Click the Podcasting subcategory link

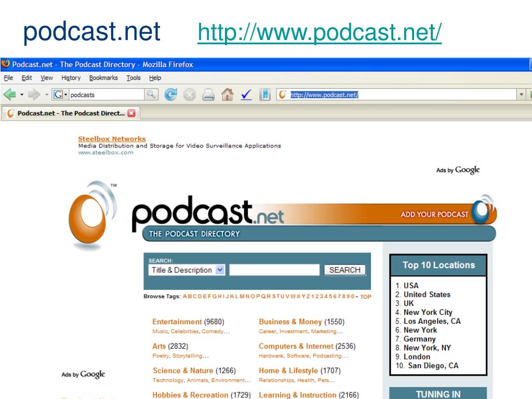pos(327,356)
